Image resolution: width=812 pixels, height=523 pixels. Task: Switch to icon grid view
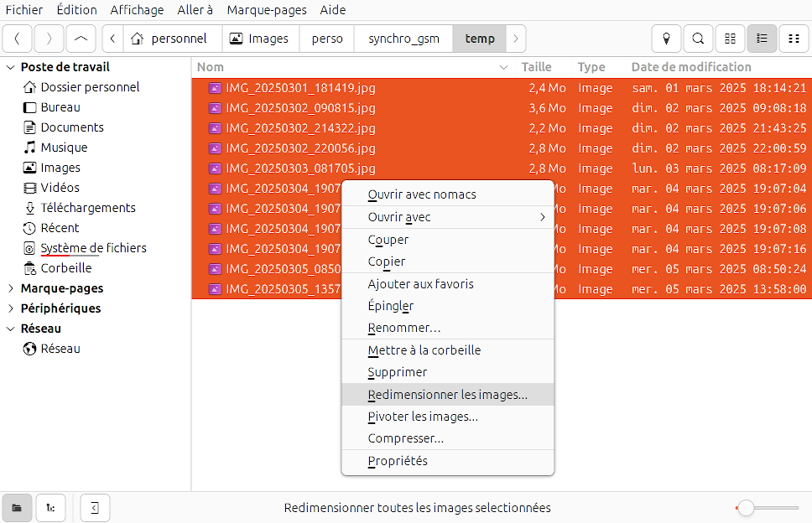click(x=730, y=39)
